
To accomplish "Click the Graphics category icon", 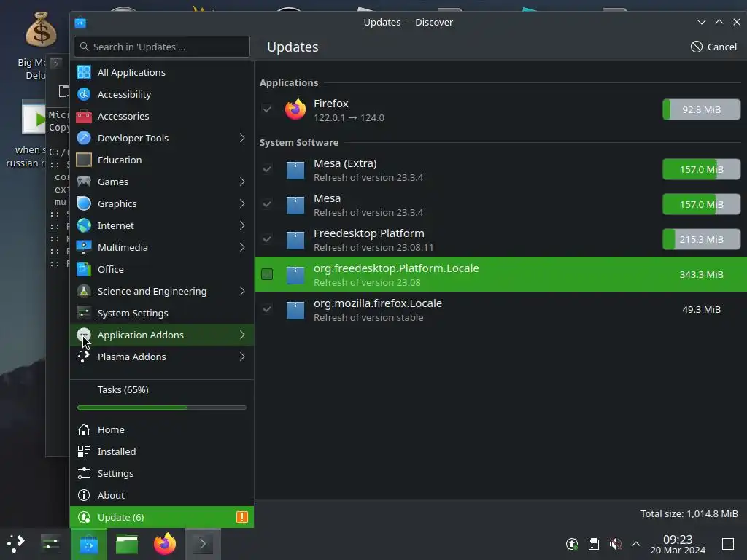I will tap(84, 204).
